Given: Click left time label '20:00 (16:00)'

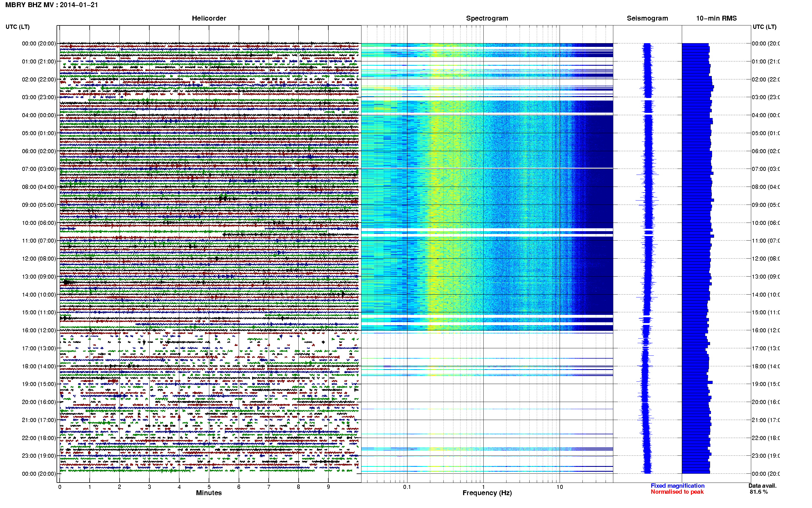Looking at the screenshot, I should [x=39, y=402].
